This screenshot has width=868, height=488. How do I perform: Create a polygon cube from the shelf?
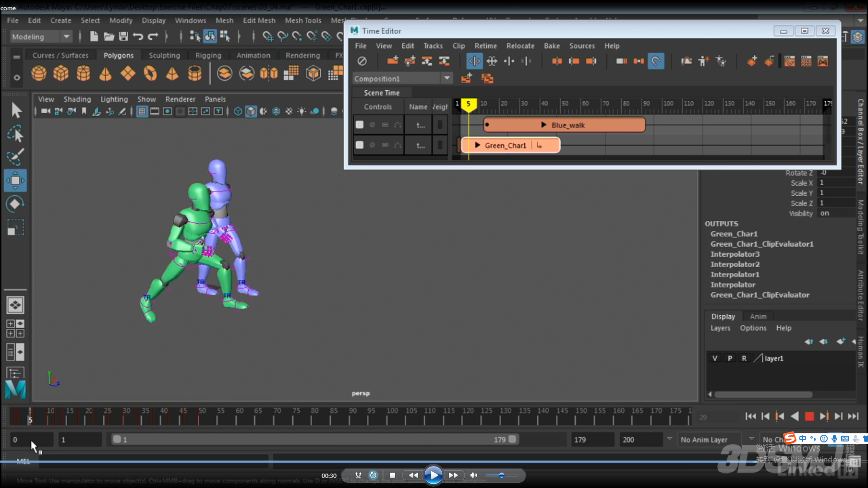[x=61, y=73]
